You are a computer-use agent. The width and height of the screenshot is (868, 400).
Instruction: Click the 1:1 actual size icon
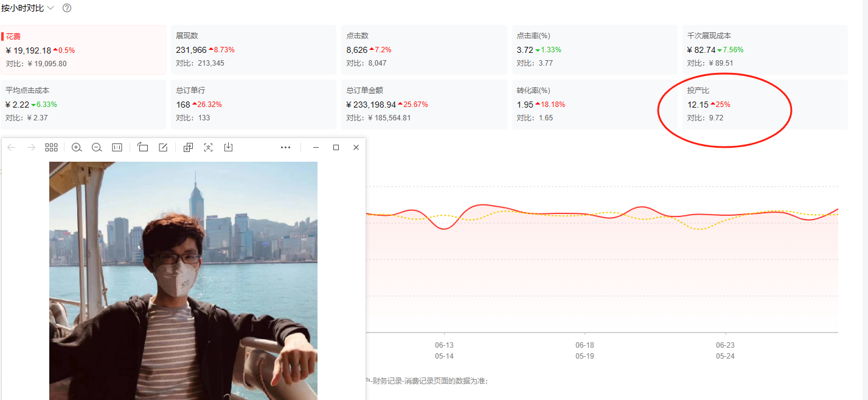pyautogui.click(x=117, y=147)
